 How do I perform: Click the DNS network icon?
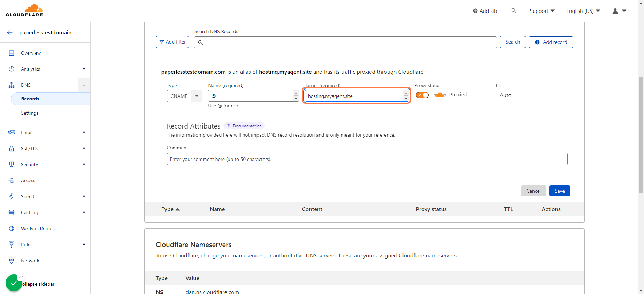[11, 85]
